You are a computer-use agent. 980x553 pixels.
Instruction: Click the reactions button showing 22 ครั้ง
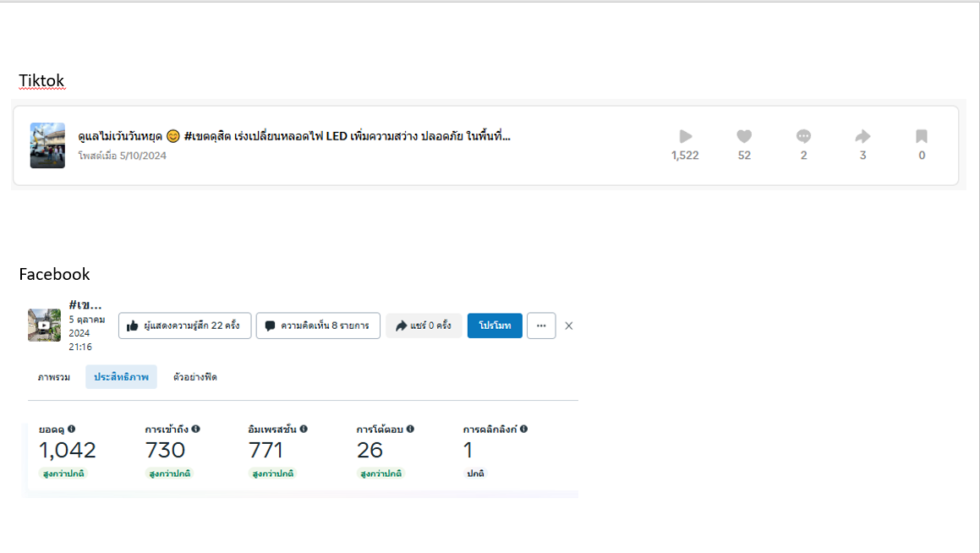pos(185,326)
